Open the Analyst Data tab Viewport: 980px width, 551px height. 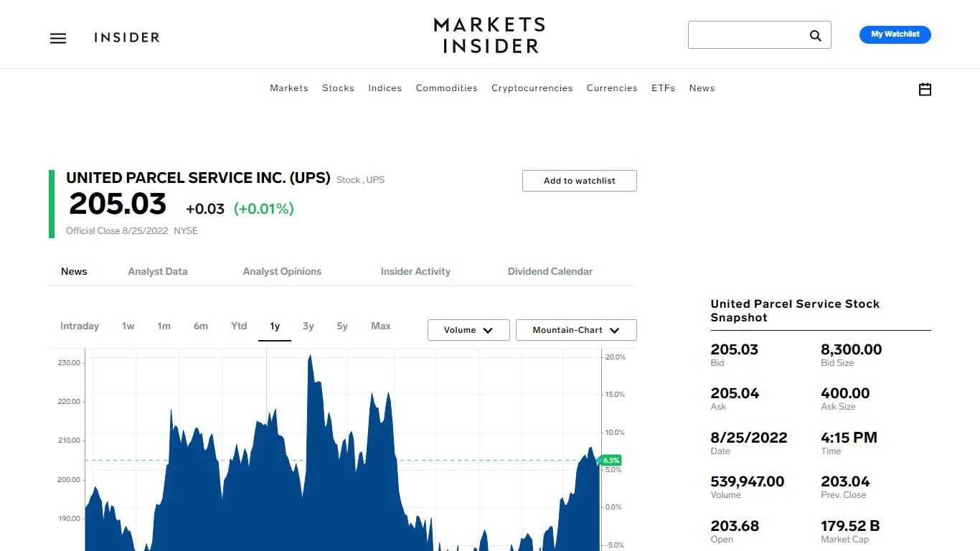point(158,271)
